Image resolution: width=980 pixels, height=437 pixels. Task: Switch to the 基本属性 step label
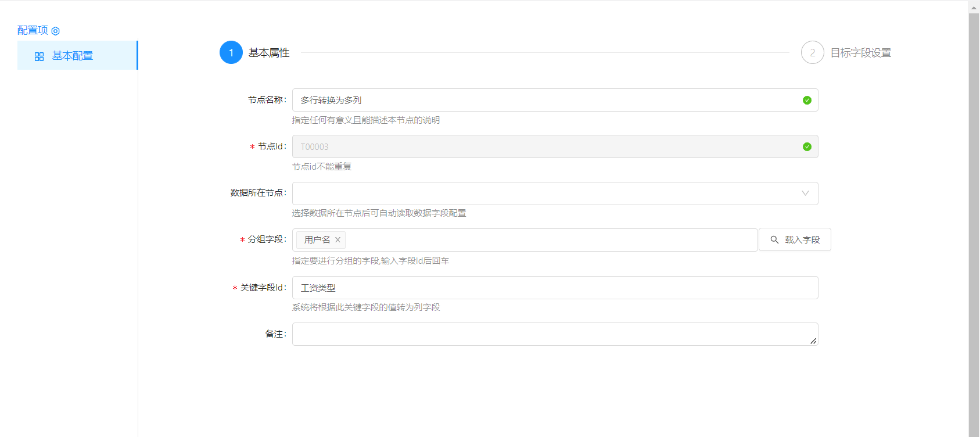(x=269, y=53)
